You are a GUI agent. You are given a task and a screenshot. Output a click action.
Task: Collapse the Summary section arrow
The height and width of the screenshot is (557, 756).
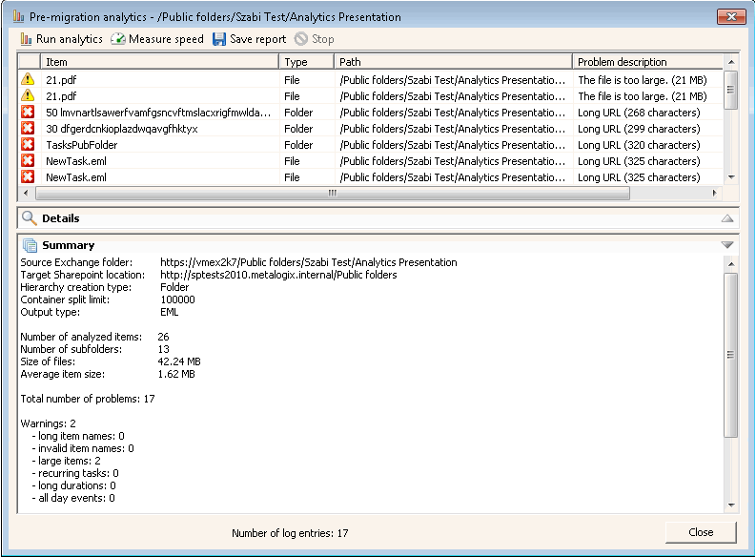click(x=727, y=245)
